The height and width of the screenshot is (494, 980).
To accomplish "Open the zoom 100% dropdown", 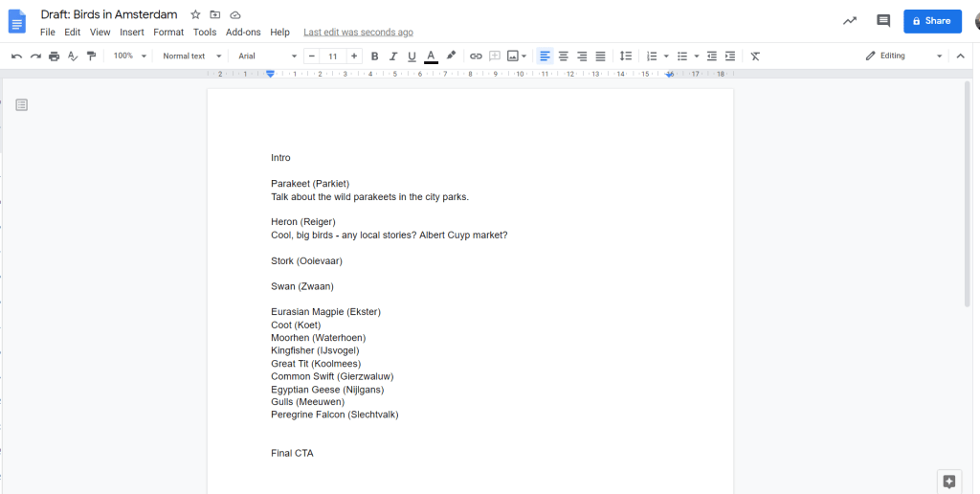I will coord(129,56).
